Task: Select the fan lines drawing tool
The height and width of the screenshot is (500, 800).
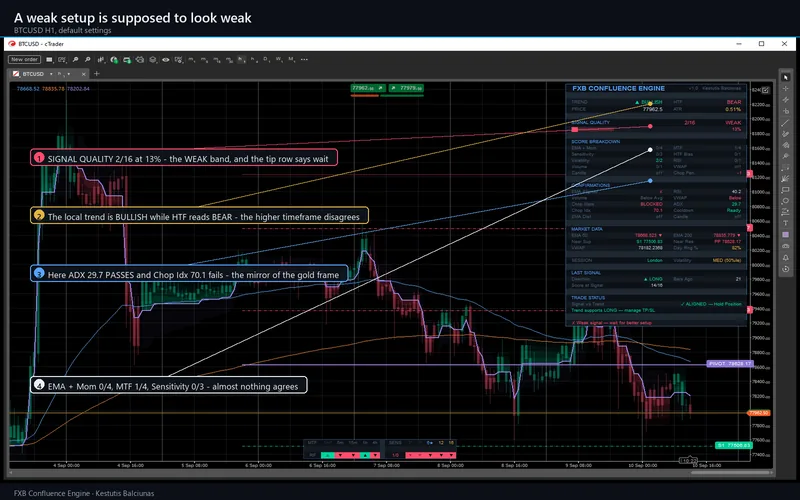Action: click(x=786, y=179)
